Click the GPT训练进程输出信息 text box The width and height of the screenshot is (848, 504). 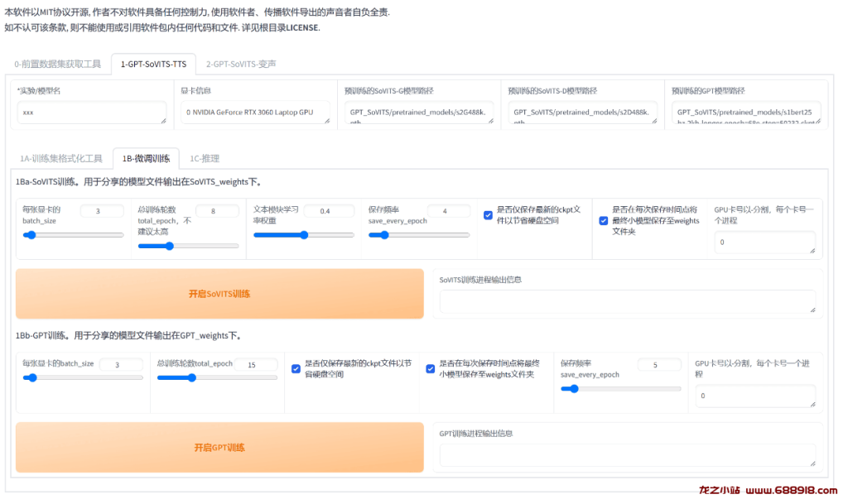628,455
